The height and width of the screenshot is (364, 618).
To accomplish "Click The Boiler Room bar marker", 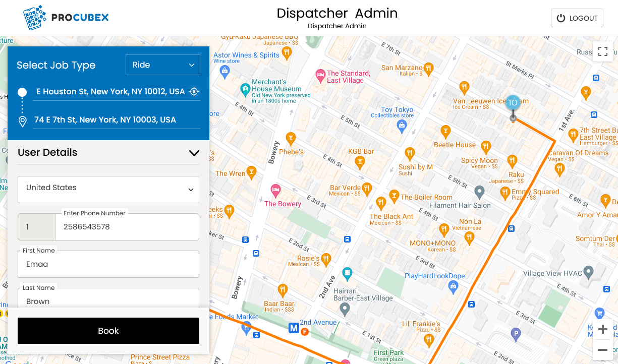I will click(x=394, y=196).
